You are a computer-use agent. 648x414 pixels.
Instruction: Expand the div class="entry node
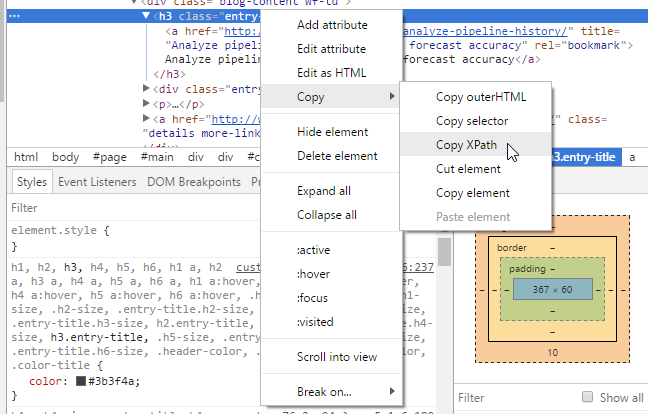tap(146, 89)
